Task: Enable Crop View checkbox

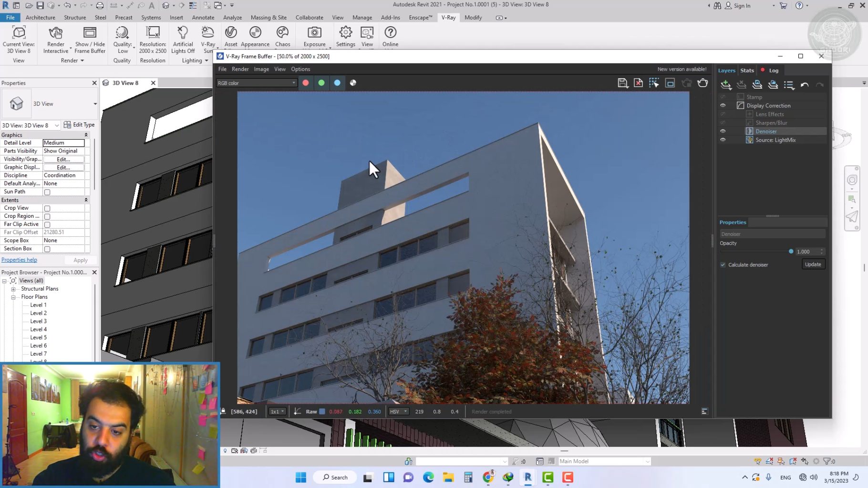Action: coord(47,208)
